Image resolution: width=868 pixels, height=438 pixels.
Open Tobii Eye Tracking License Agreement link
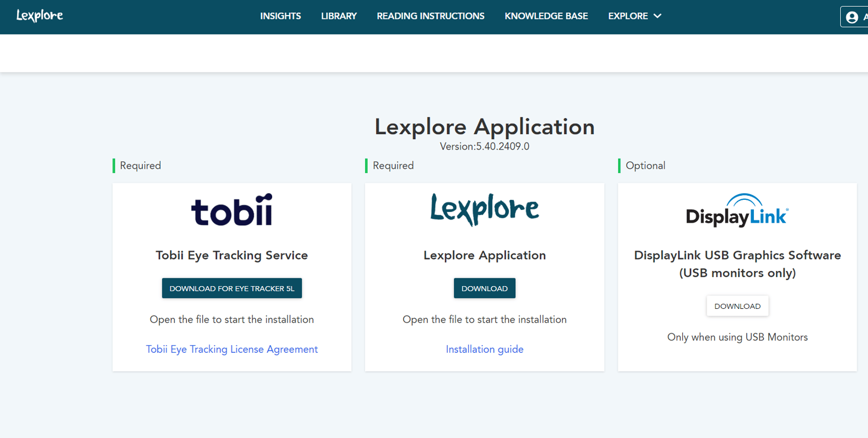coord(231,349)
